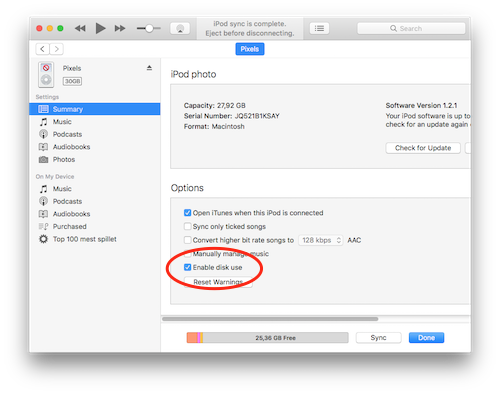500x394 pixels.
Task: Click the Done button
Action: (x=426, y=338)
